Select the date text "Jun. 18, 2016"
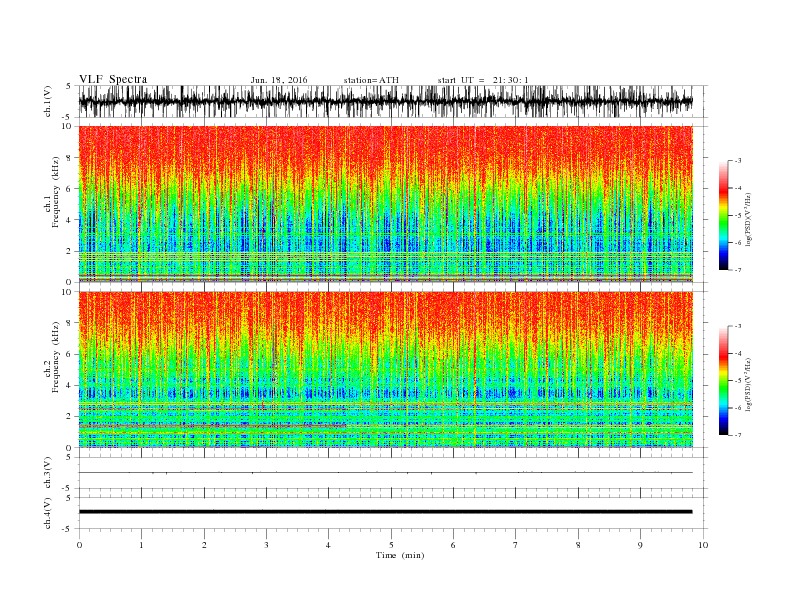The width and height of the screenshot is (792, 612). (x=279, y=80)
